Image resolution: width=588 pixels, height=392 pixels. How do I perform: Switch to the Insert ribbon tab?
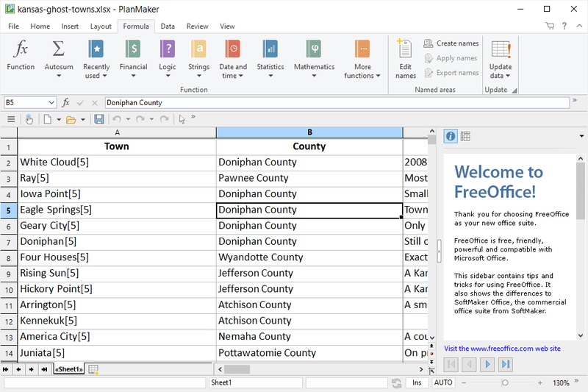70,26
